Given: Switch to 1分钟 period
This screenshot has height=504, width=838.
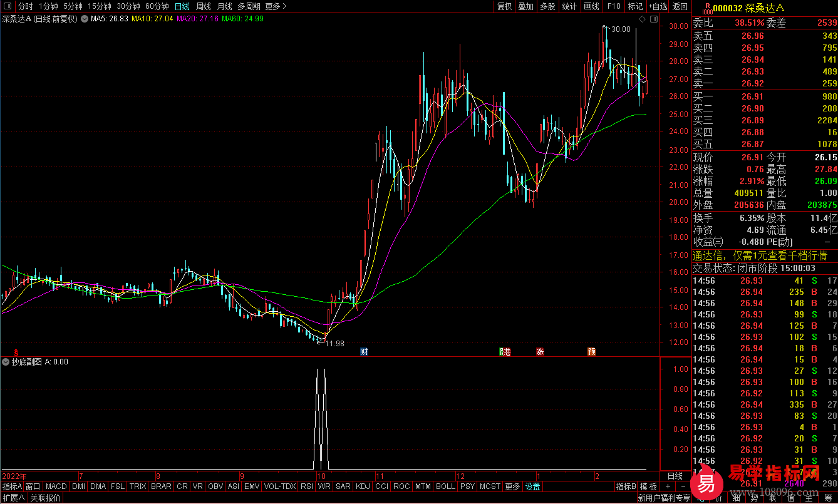Looking at the screenshot, I should (x=48, y=6).
